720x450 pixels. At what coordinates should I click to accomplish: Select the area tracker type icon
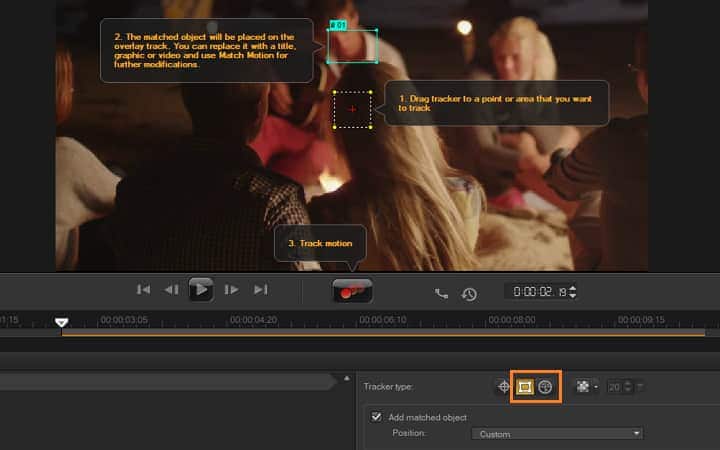click(x=525, y=386)
